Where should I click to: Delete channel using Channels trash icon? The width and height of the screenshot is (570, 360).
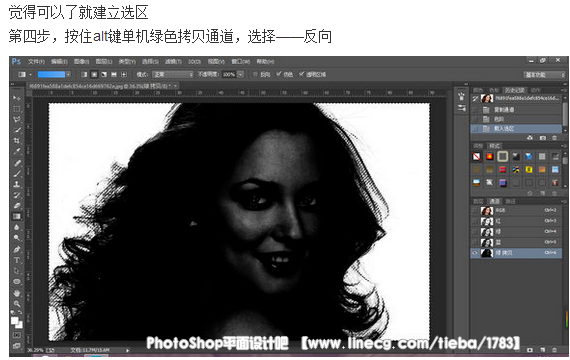click(x=554, y=349)
